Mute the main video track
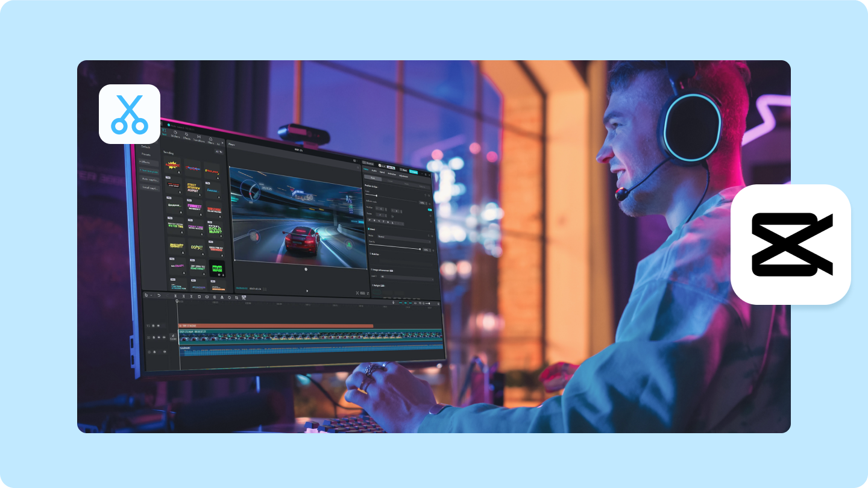 (x=163, y=338)
